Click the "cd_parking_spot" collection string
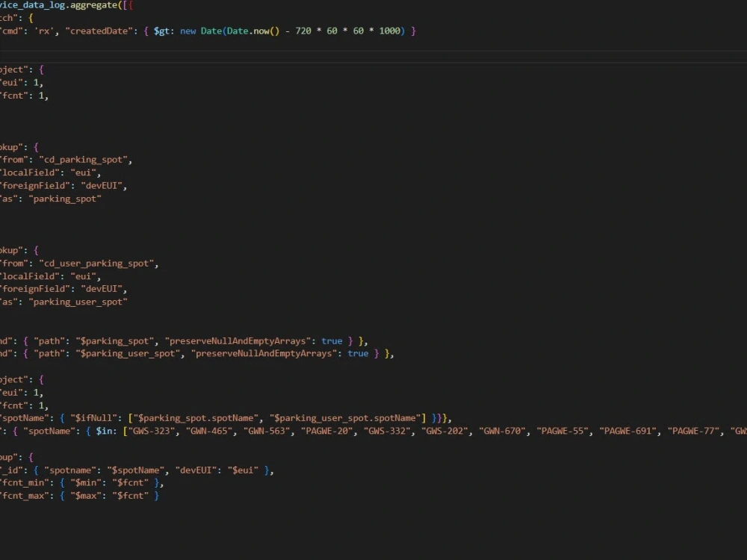The height and width of the screenshot is (560, 747). coord(83,160)
